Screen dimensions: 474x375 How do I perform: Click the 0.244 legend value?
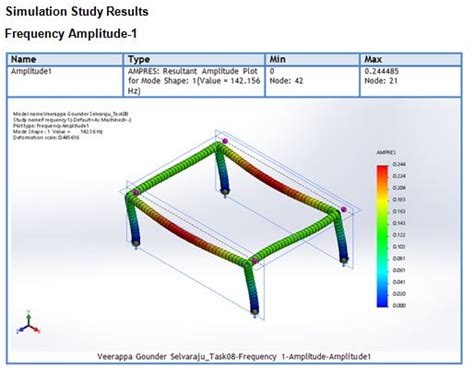click(399, 164)
